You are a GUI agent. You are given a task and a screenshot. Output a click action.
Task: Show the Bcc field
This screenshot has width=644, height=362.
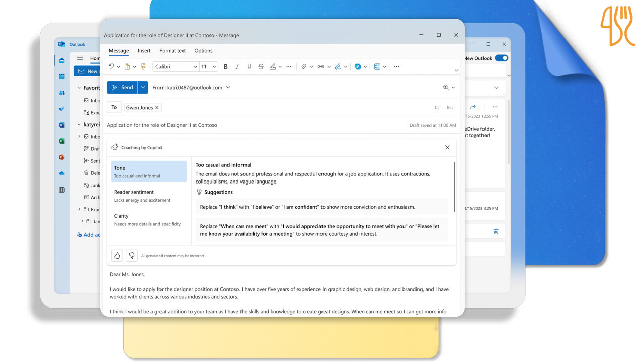click(450, 108)
